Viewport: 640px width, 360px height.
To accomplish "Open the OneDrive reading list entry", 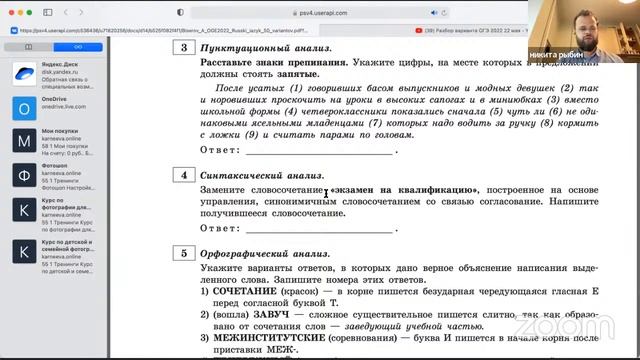I will tap(54, 108).
